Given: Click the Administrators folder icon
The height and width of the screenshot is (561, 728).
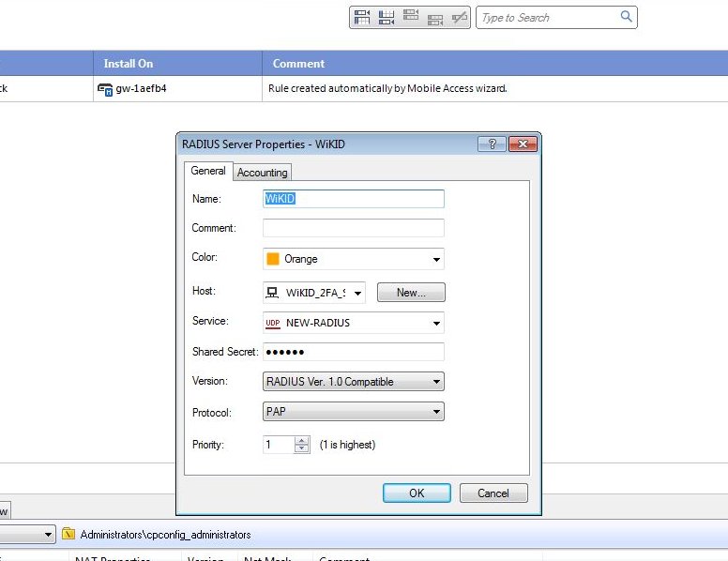Looking at the screenshot, I should 68,534.
